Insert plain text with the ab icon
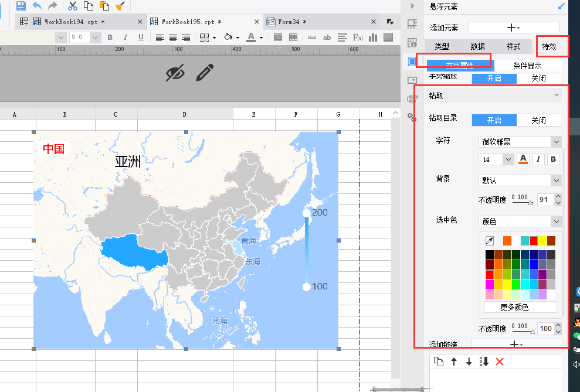Image resolution: width=580 pixels, height=392 pixels. 327,38
